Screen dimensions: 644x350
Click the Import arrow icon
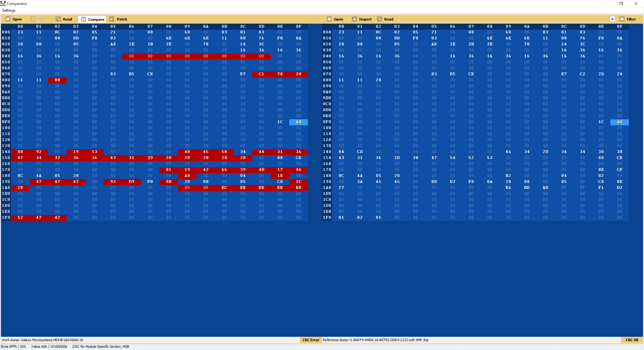coord(354,19)
